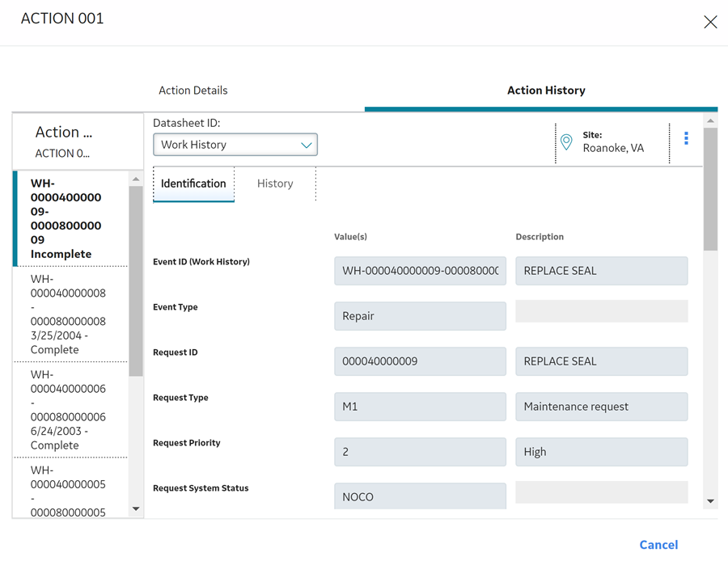
Task: Click the Datasheet ID: label
Action: point(186,123)
